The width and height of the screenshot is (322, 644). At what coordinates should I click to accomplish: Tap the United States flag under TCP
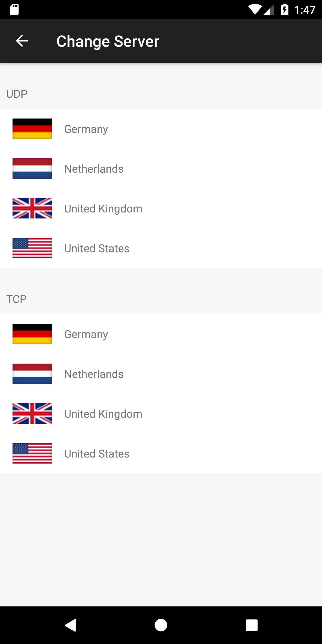[x=32, y=453]
